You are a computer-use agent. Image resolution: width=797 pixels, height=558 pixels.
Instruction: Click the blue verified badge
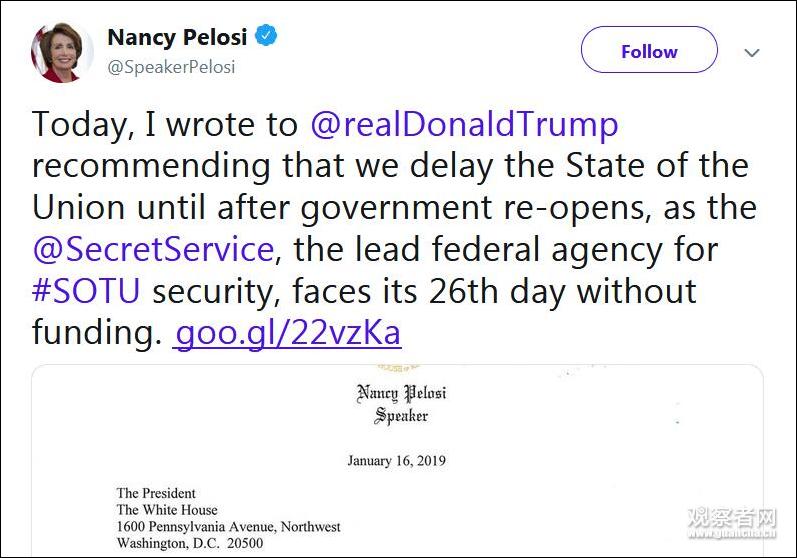[x=266, y=37]
